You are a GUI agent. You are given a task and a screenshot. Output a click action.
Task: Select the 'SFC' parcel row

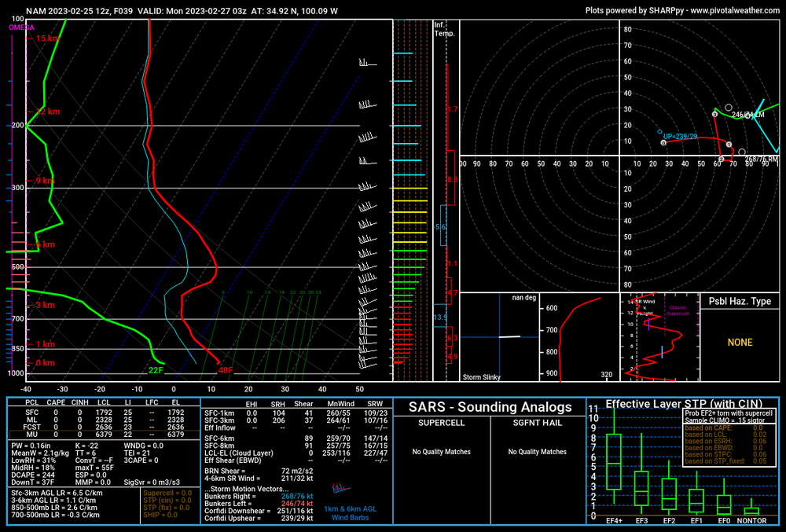click(103, 413)
